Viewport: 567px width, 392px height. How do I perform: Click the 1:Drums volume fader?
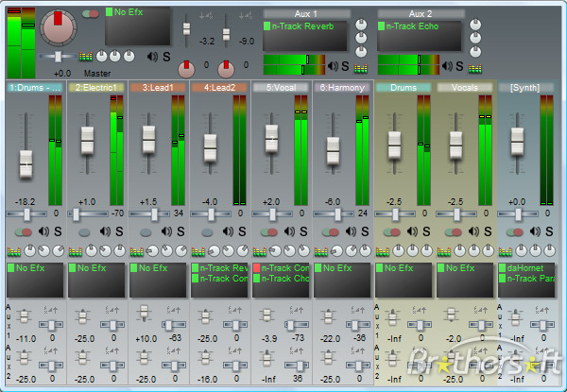tap(26, 164)
